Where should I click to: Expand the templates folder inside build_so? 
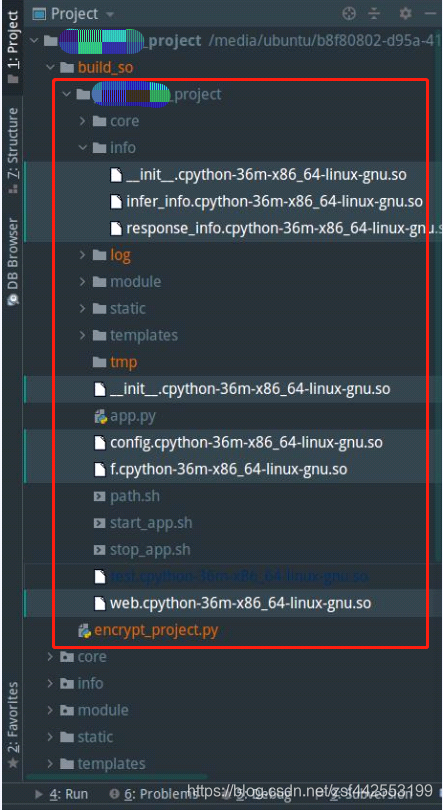pos(83,335)
